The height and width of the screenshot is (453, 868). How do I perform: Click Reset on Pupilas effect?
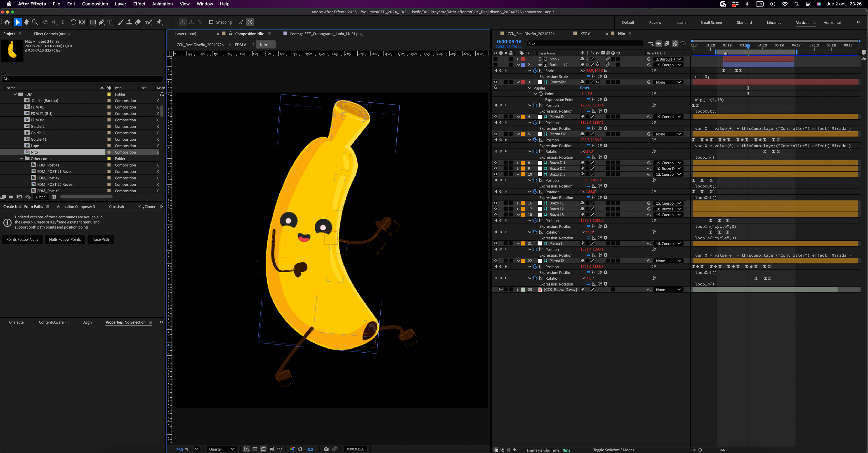point(584,88)
